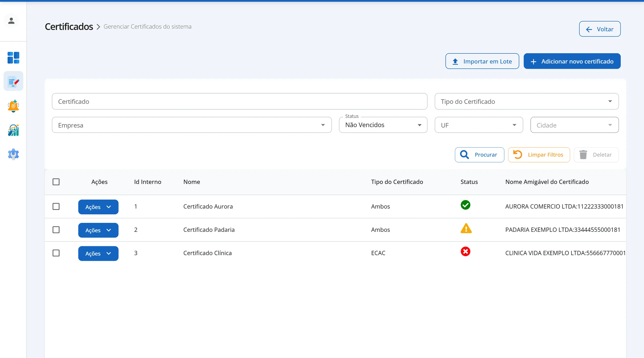
Task: Click the ECAC type cell for Certificado Clínica
Action: coord(378,253)
